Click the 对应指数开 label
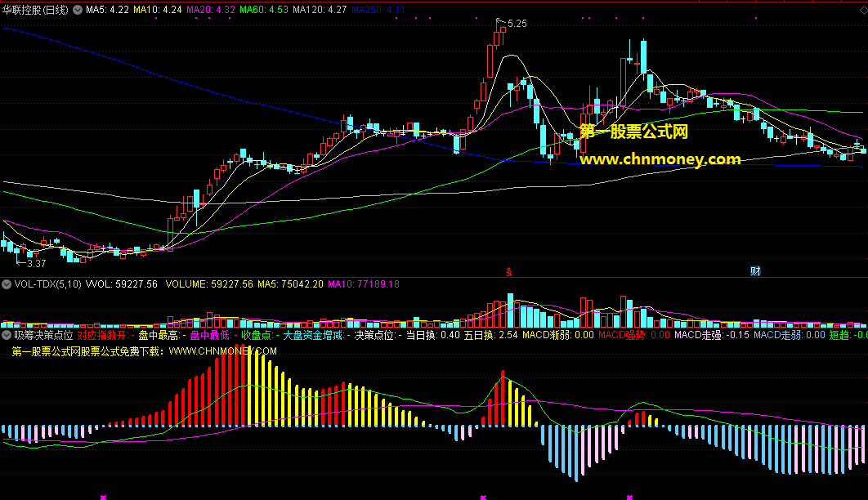The width and height of the screenshot is (868, 500). (102, 335)
